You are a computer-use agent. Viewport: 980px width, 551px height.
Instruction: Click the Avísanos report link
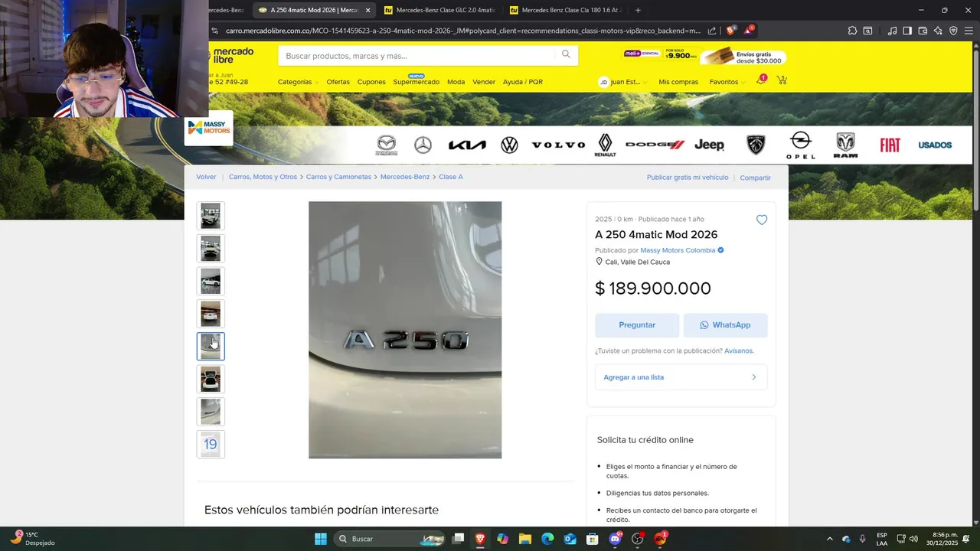click(739, 350)
